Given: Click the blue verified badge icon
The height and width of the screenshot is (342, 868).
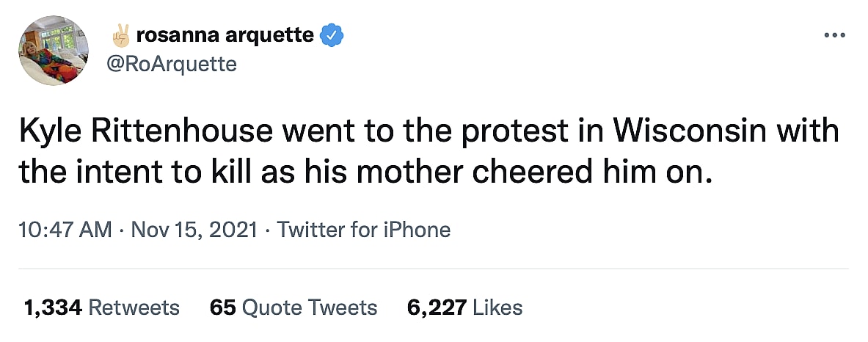Looking at the screenshot, I should pos(333,34).
